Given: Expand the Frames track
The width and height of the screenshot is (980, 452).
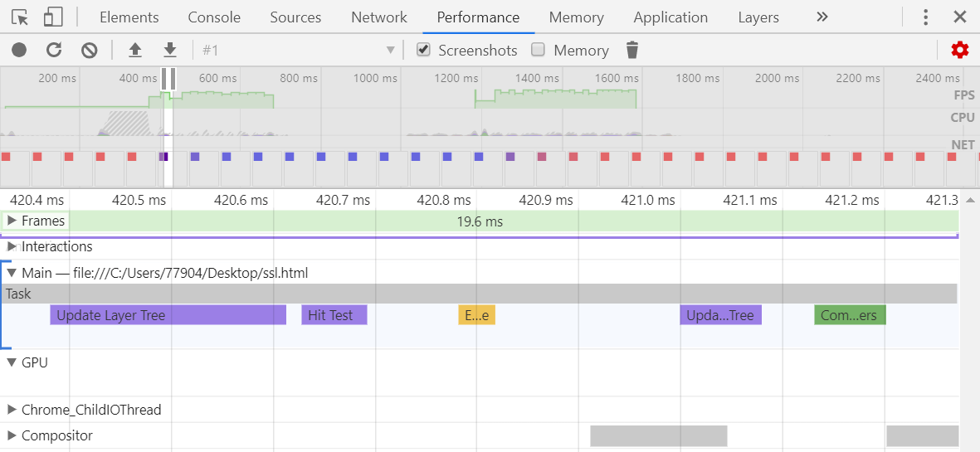Looking at the screenshot, I should click(x=12, y=221).
